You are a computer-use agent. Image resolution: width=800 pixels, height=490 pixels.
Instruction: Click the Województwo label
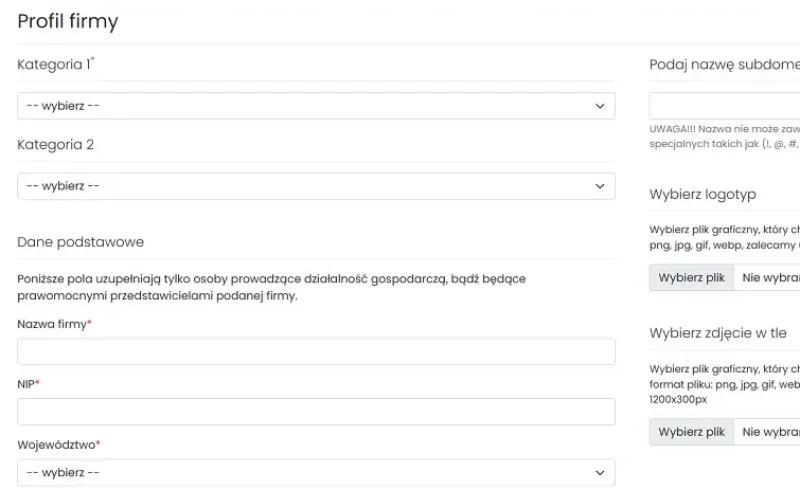pos(57,445)
